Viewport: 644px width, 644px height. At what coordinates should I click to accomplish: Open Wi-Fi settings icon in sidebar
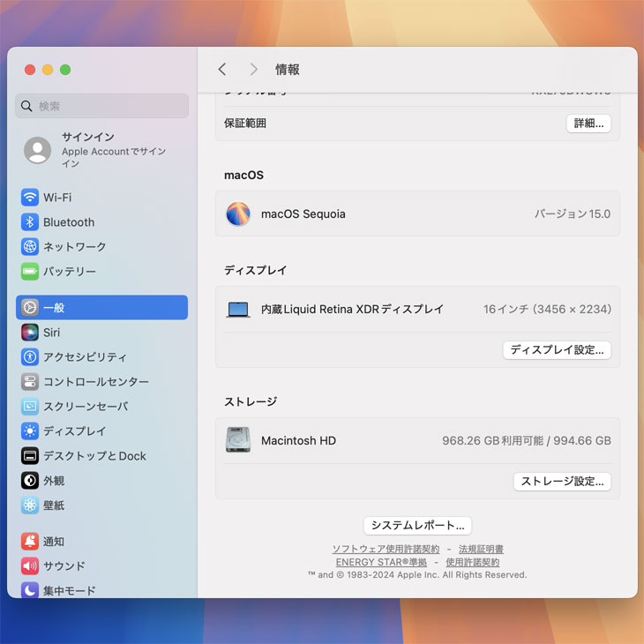click(x=30, y=198)
